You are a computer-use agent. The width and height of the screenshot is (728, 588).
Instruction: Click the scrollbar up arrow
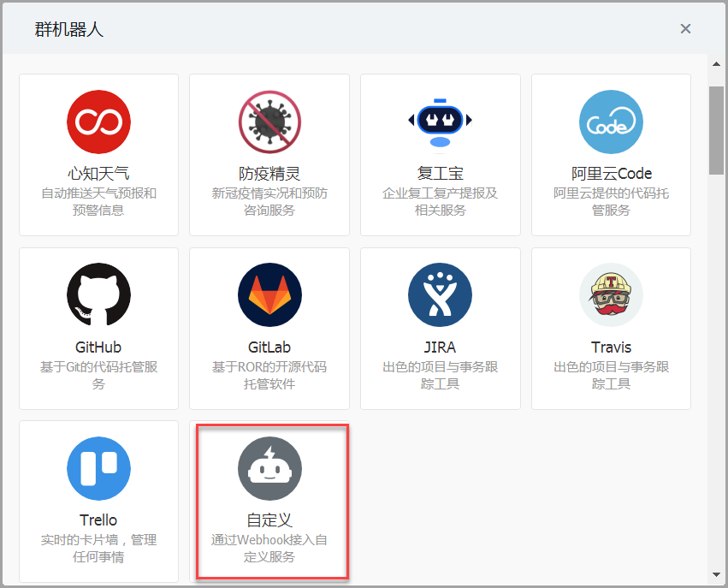click(716, 63)
